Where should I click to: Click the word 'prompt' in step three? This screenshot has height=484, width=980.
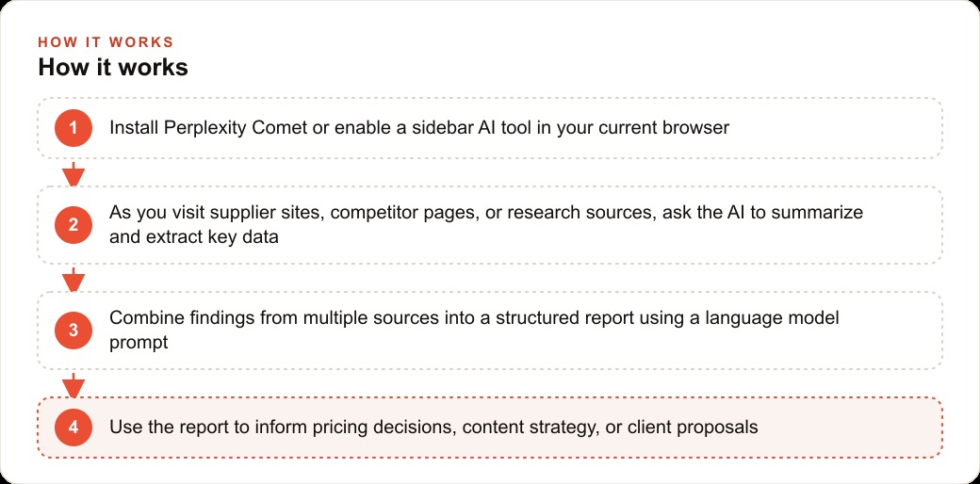(x=139, y=343)
